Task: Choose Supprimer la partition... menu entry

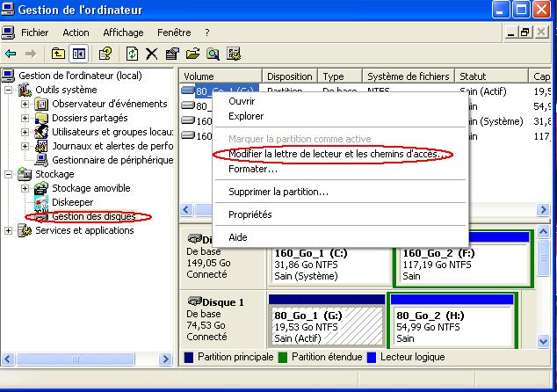Action: pyautogui.click(x=340, y=192)
